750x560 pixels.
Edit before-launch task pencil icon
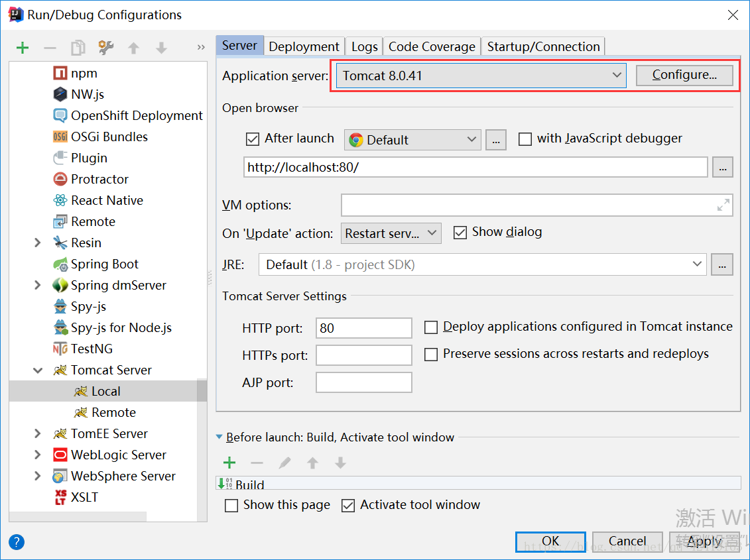pyautogui.click(x=284, y=463)
